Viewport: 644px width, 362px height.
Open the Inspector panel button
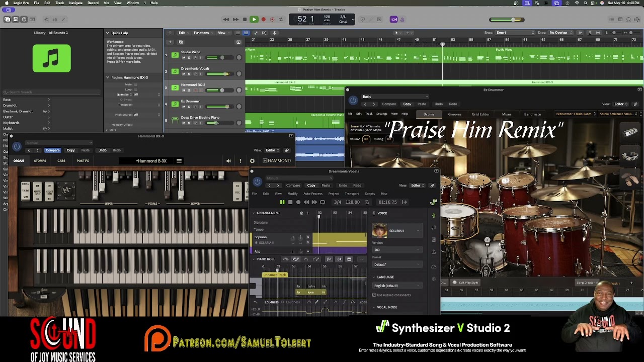(16, 20)
